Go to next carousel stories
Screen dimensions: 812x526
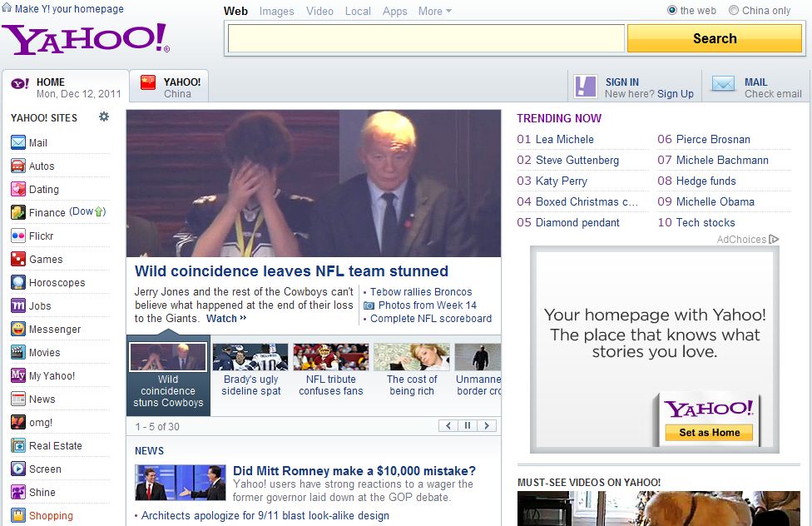pos(487,425)
